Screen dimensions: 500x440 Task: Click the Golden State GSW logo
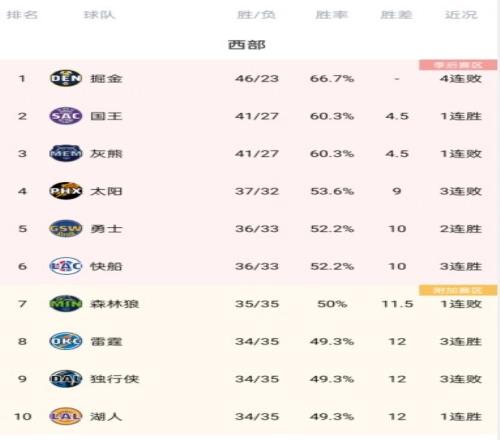point(66,229)
